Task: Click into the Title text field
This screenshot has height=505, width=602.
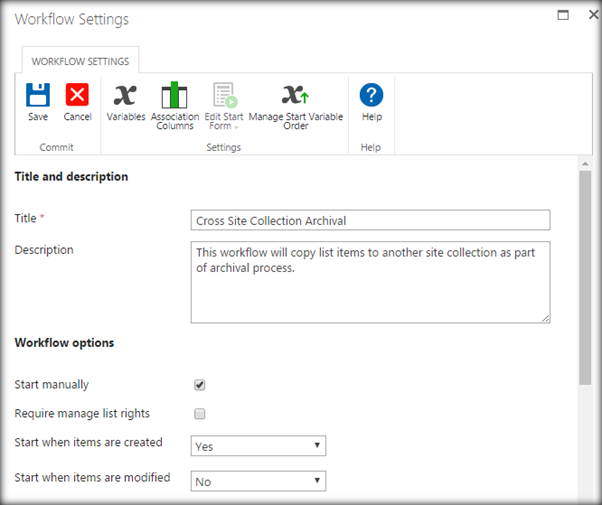Action: click(370, 220)
